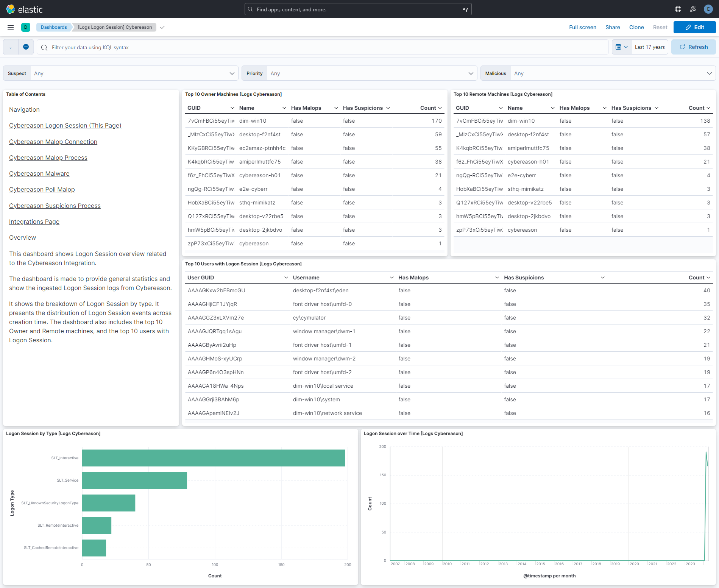Open the Suspect Any dropdown
Image resolution: width=719 pixels, height=588 pixels.
click(x=232, y=73)
